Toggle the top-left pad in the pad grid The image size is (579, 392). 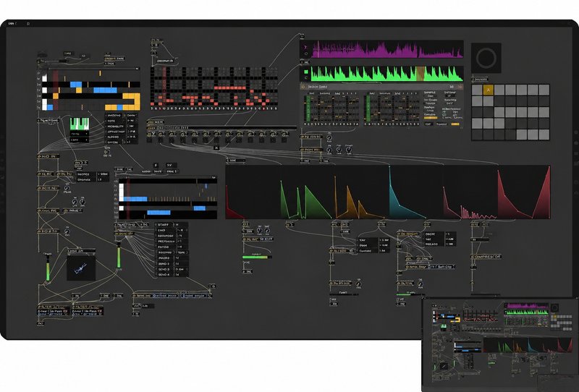(477, 90)
